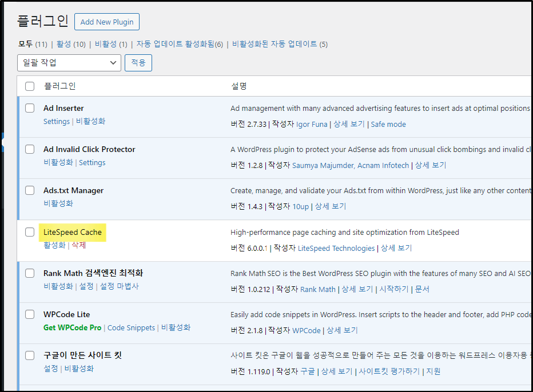Click Rank Math 시작하기 link
Screen dimensions: 533x392
(x=394, y=289)
